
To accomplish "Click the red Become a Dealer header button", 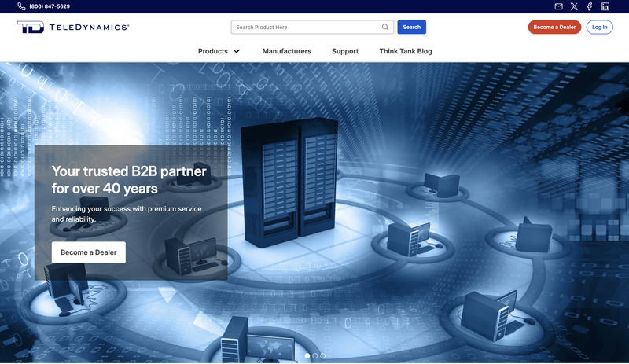I will pyautogui.click(x=554, y=27).
